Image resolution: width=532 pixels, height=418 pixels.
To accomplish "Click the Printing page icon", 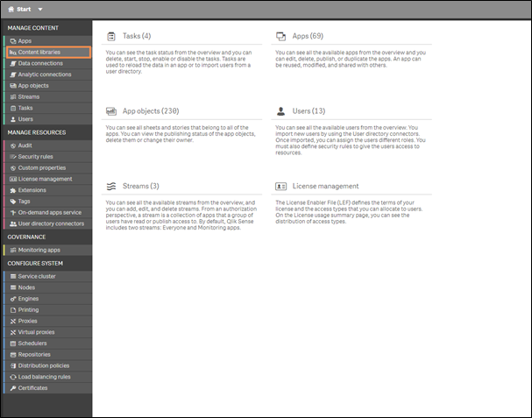I will tap(13, 310).
